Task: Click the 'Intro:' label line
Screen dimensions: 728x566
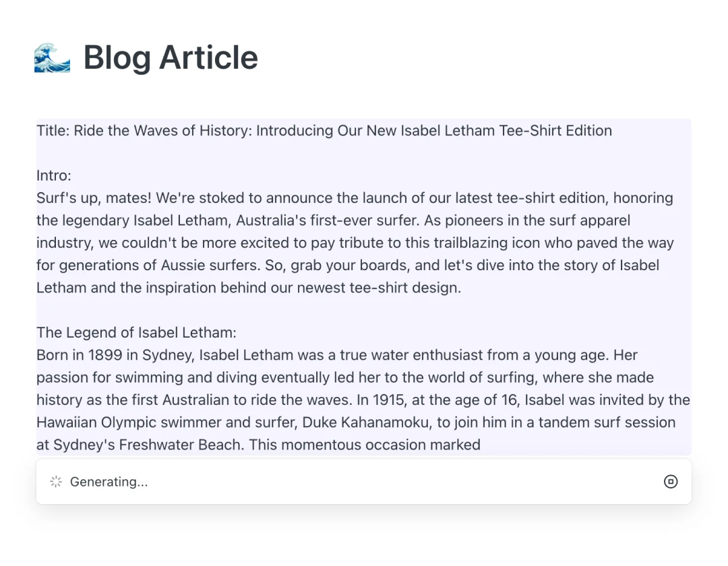Action: (x=54, y=176)
